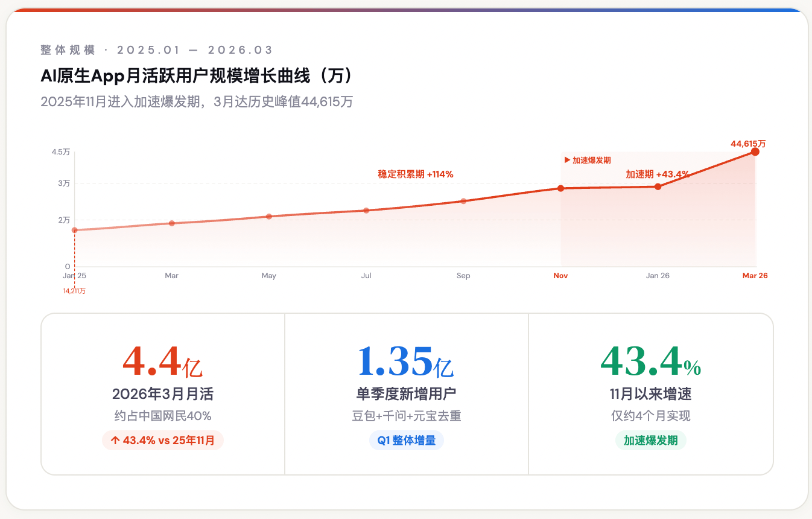Select the red 4.4亿 statistic
This screenshot has height=519, width=812.
coord(162,362)
